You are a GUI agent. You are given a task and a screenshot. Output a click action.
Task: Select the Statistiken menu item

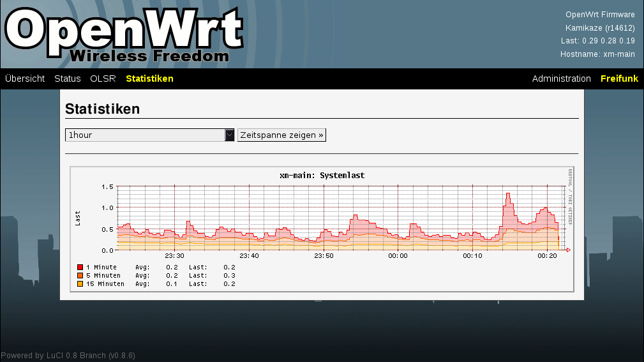coord(149,79)
